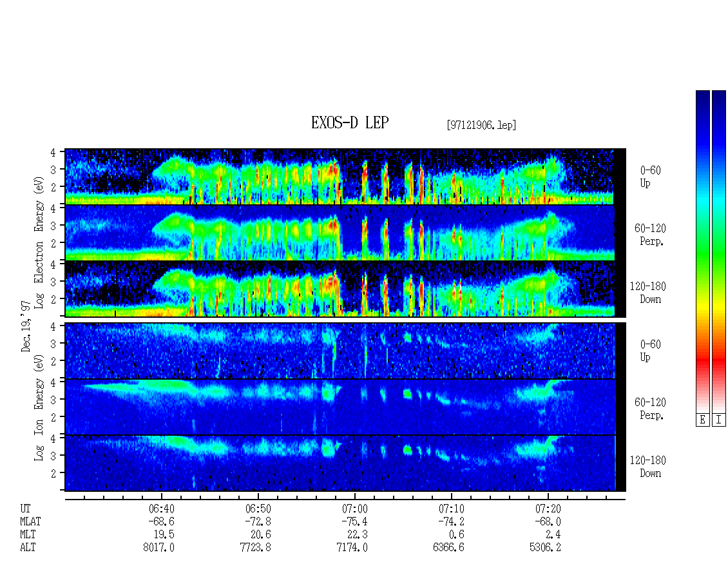Select the electron panel's '0-60 Up' label
This screenshot has height=564, width=728.
650,177
